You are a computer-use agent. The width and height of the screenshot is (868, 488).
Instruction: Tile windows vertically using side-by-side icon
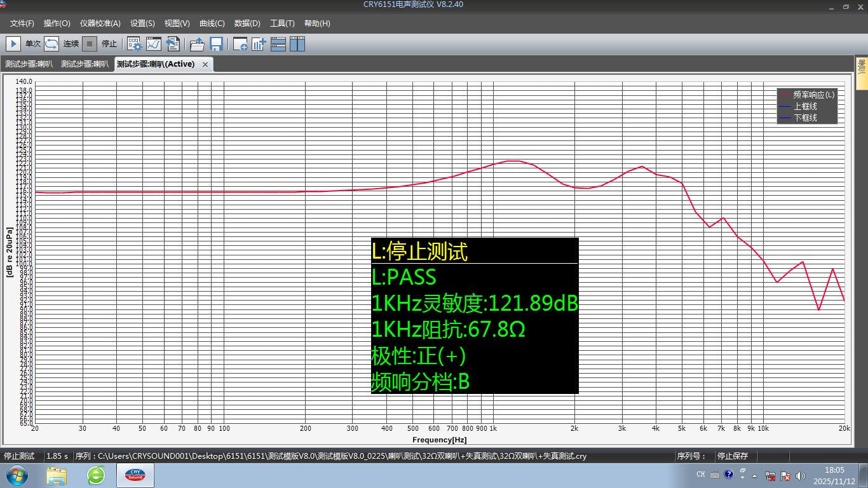[297, 44]
